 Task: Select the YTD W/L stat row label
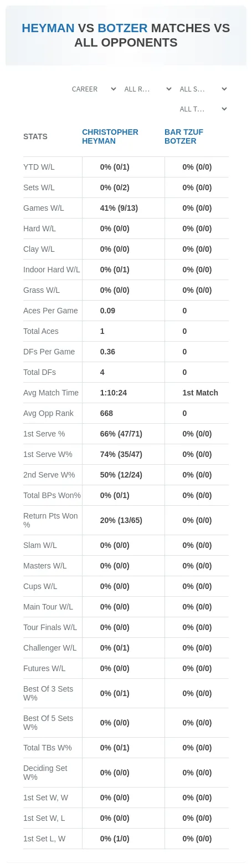coord(39,167)
